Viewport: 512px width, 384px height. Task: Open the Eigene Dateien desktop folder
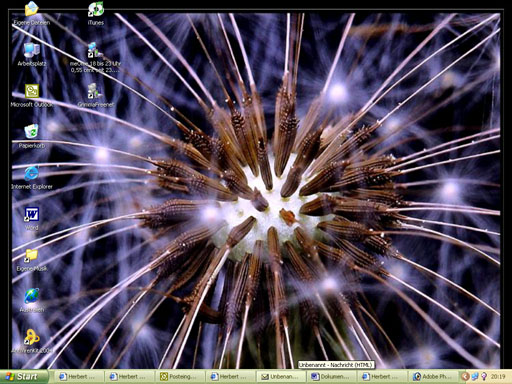32,13
